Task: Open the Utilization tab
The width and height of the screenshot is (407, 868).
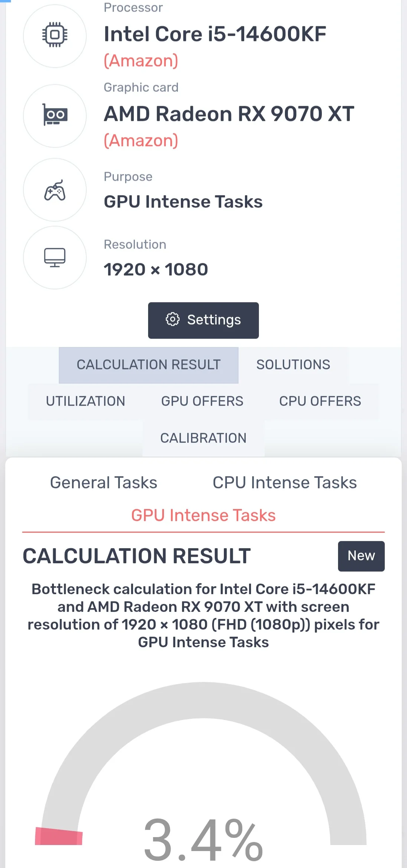Action: click(86, 401)
